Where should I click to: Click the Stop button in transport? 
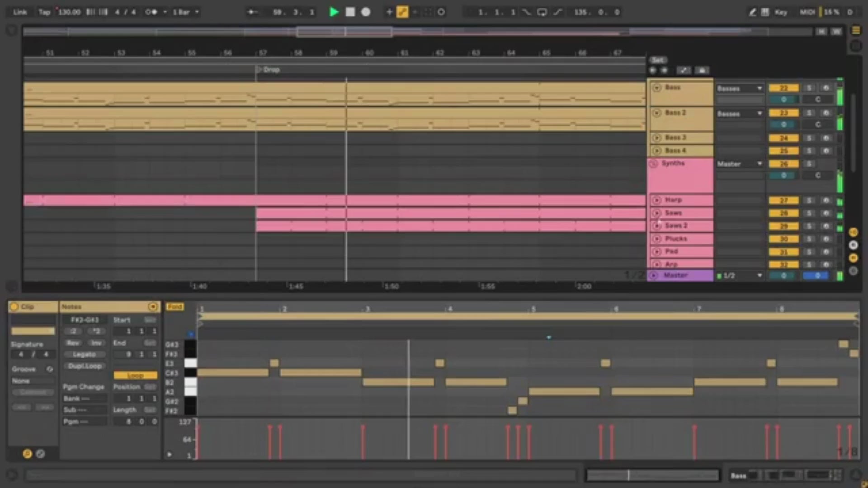(350, 12)
